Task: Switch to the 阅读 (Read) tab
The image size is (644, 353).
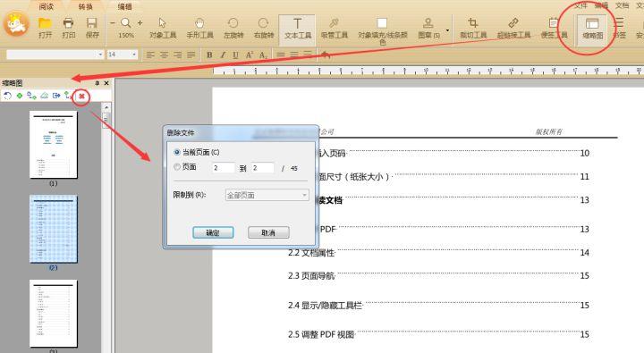Action: [47, 6]
